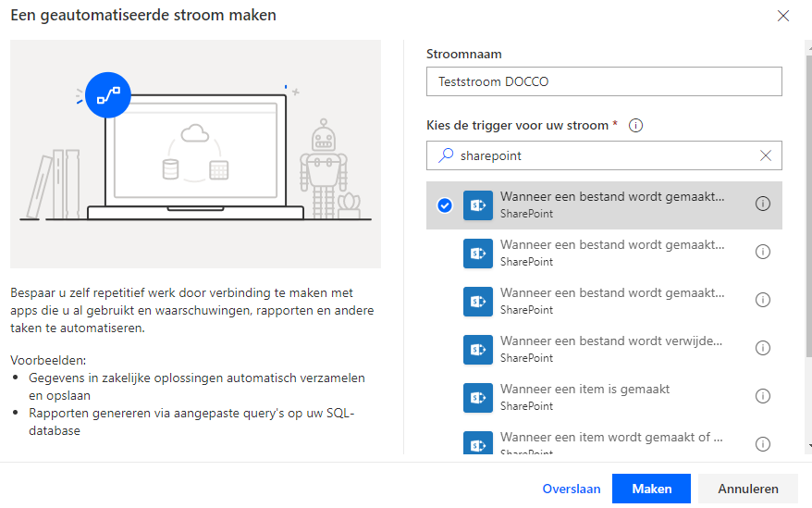The image size is (812, 508).
Task: Click SharePoint icon beside 'item wordt gemaakt of ...'
Action: [477, 442]
